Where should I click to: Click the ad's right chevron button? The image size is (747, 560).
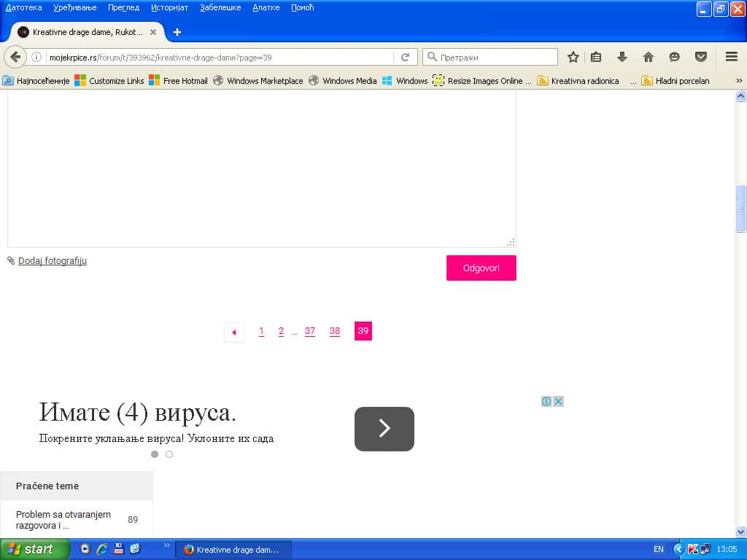[x=384, y=429]
